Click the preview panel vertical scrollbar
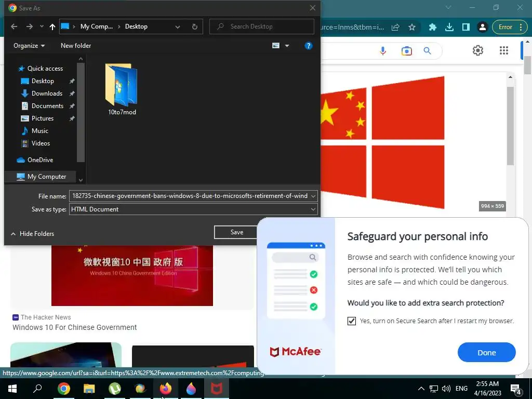This screenshot has width=532, height=399. click(510, 126)
